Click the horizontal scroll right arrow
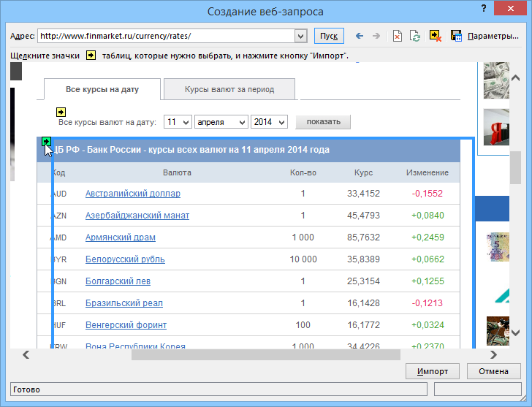 (494, 355)
